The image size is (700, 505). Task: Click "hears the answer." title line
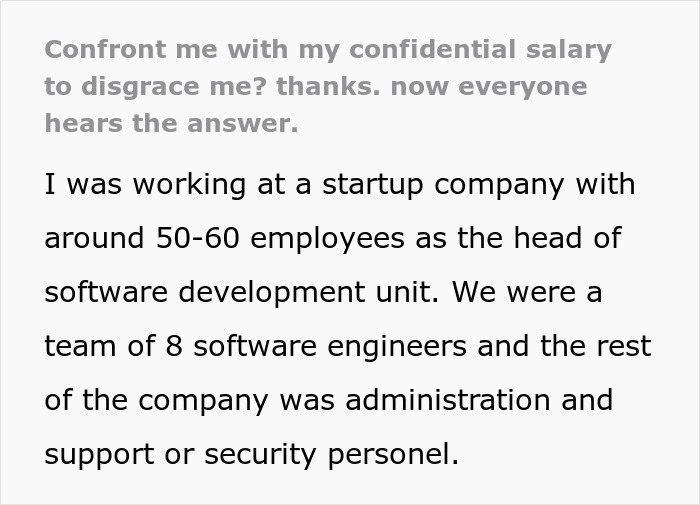tap(171, 125)
